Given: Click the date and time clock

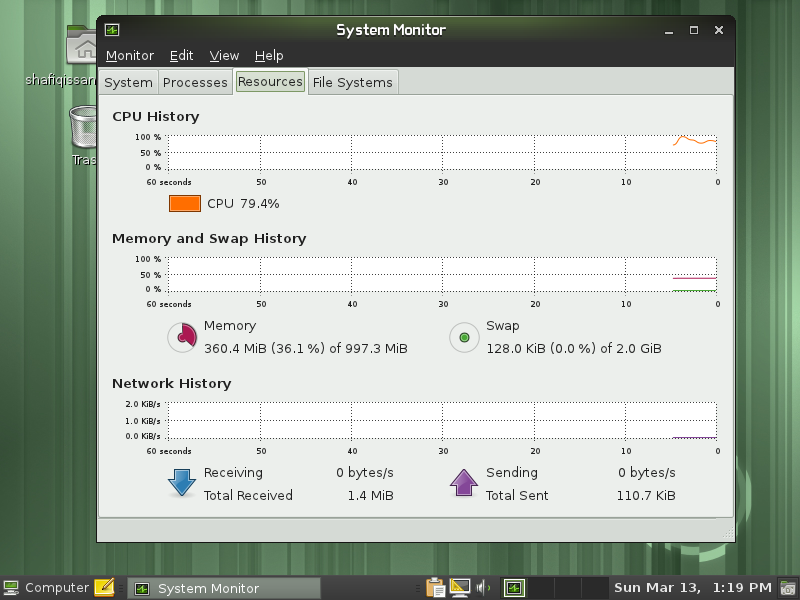Looking at the screenshot, I should pos(692,588).
